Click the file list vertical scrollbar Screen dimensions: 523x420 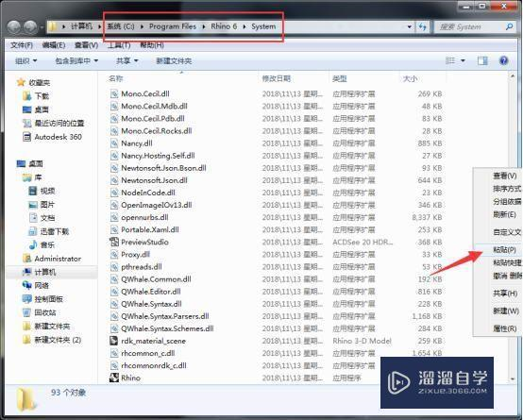(513, 227)
